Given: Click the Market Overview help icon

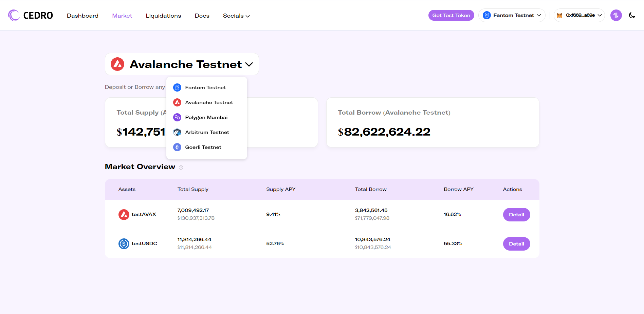Looking at the screenshot, I should 181,168.
